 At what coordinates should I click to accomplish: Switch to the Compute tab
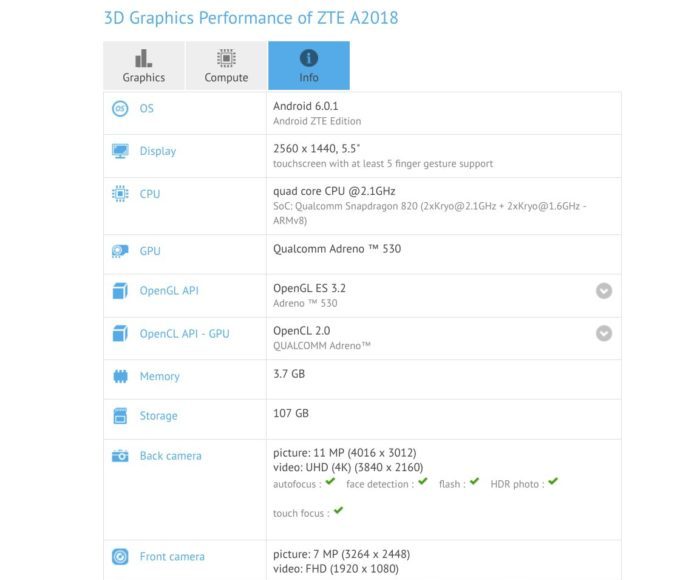pyautogui.click(x=226, y=66)
